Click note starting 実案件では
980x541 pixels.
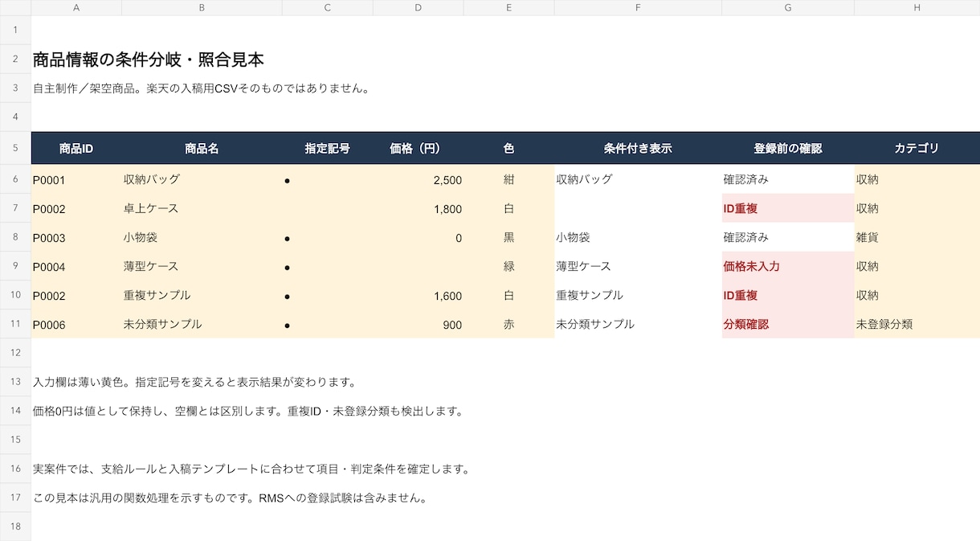(251, 469)
